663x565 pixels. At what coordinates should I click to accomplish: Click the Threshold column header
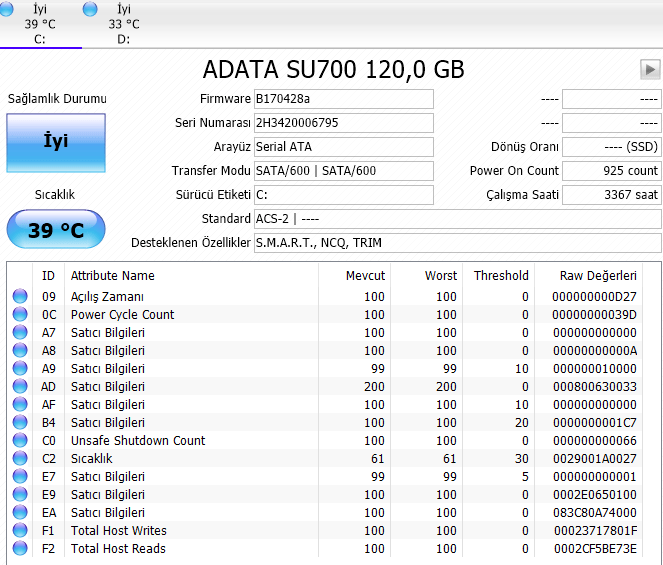(x=501, y=275)
